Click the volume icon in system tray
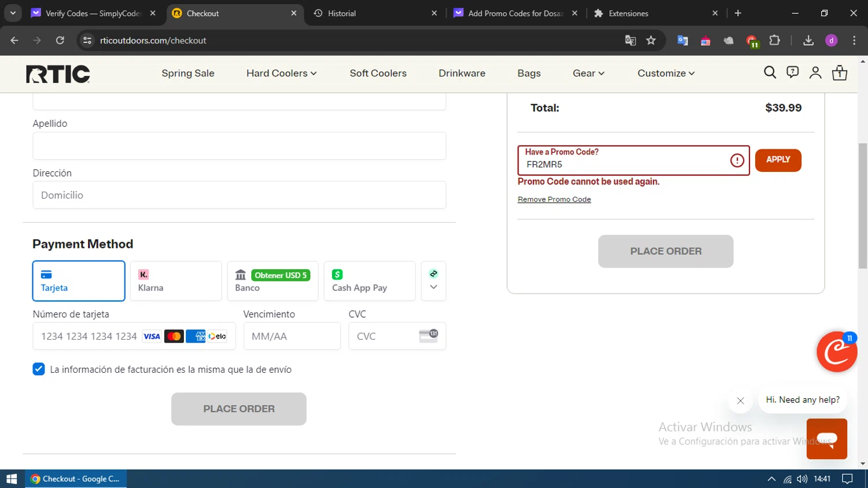 click(801, 479)
